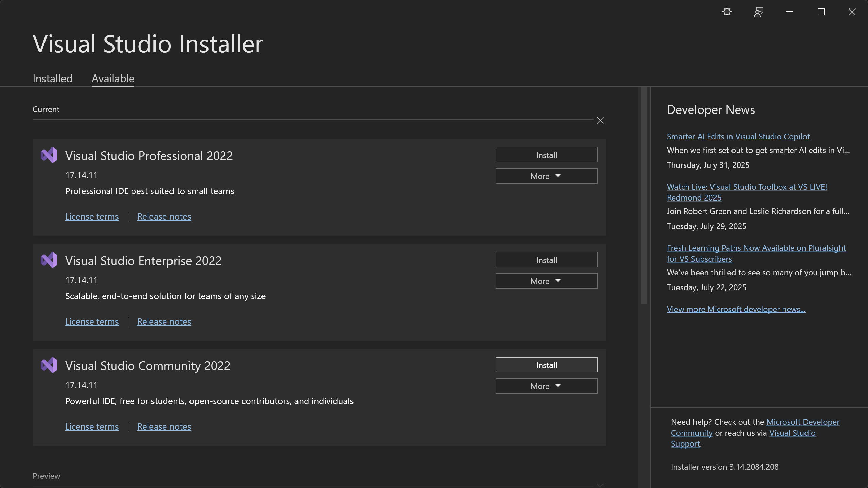Click the Visual Studio Community 2022 product icon

point(49,365)
